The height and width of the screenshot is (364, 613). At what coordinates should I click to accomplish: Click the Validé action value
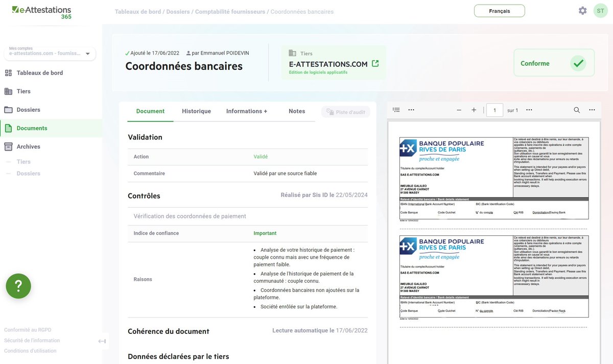(261, 157)
